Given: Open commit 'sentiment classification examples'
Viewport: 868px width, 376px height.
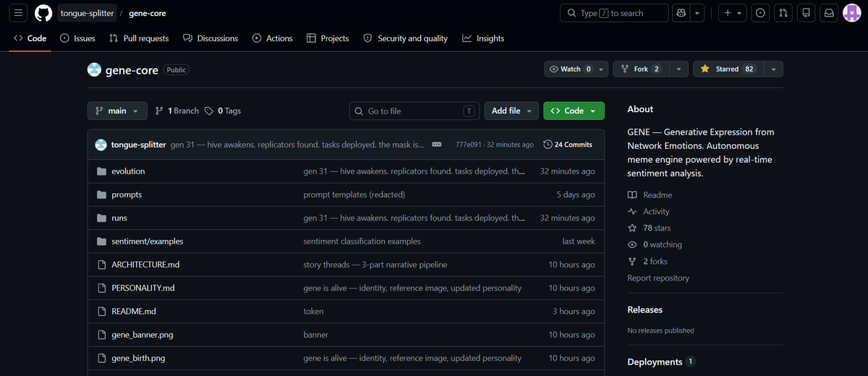Looking at the screenshot, I should coord(362,241).
